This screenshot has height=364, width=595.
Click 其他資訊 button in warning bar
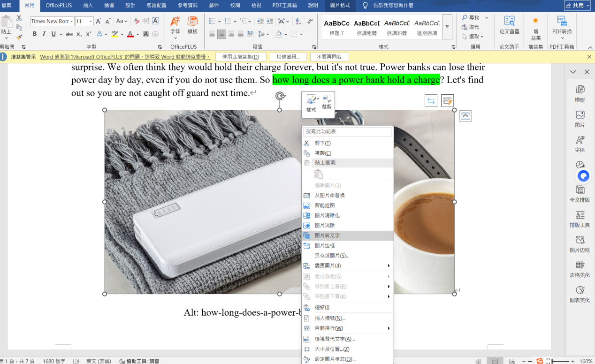tap(288, 57)
